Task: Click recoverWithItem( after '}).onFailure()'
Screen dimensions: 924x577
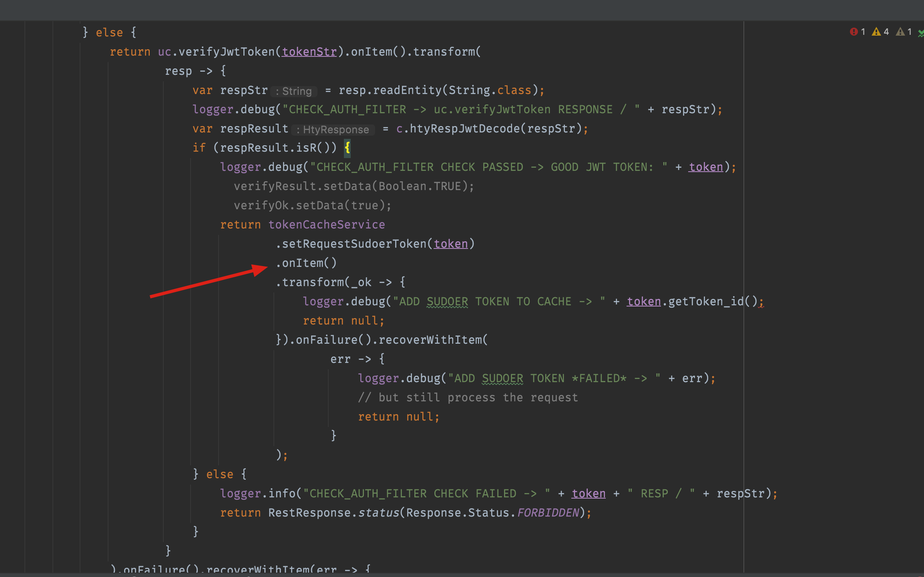Action: (x=433, y=340)
